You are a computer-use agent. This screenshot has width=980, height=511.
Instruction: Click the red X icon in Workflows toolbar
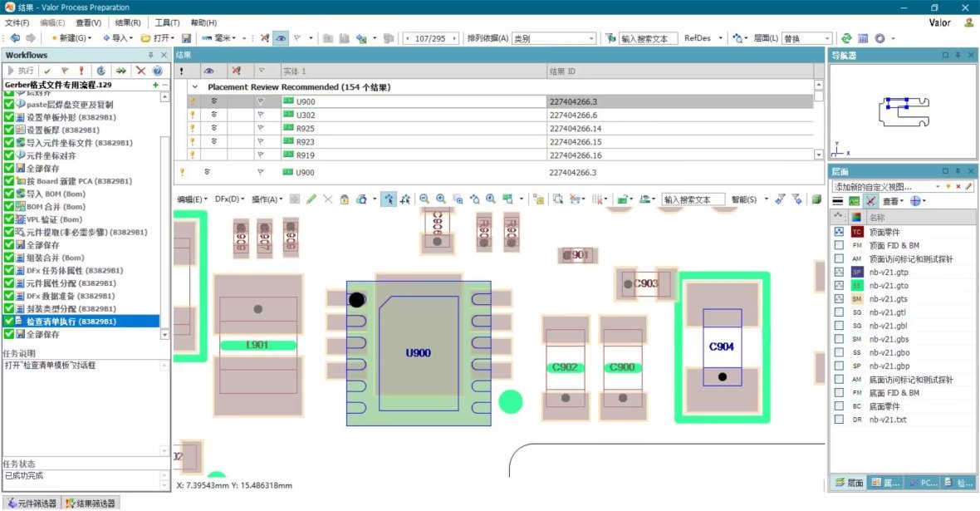point(141,71)
